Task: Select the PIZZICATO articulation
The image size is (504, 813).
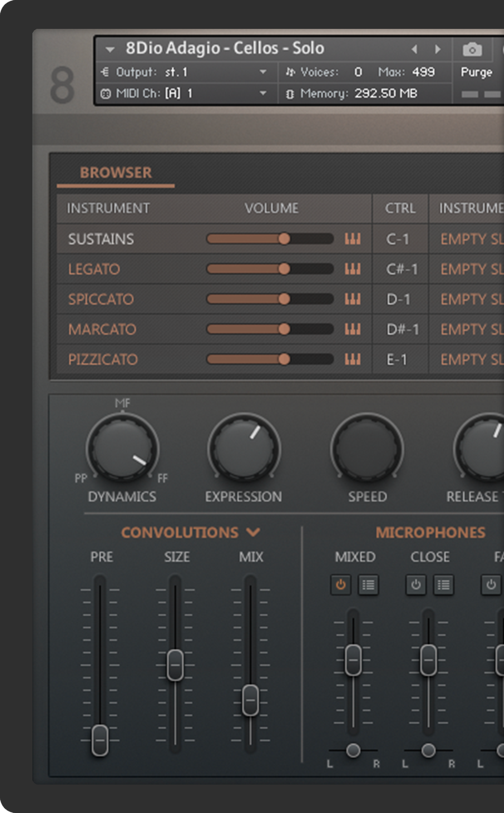Action: pos(103,359)
